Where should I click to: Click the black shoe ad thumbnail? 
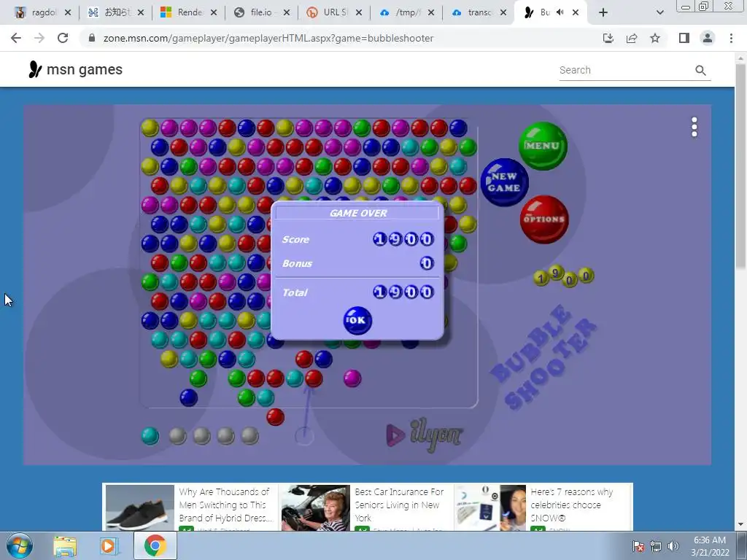point(139,507)
